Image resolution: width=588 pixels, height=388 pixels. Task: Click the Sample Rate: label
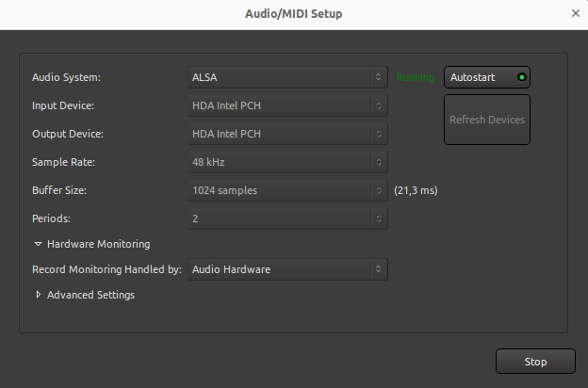click(x=63, y=162)
